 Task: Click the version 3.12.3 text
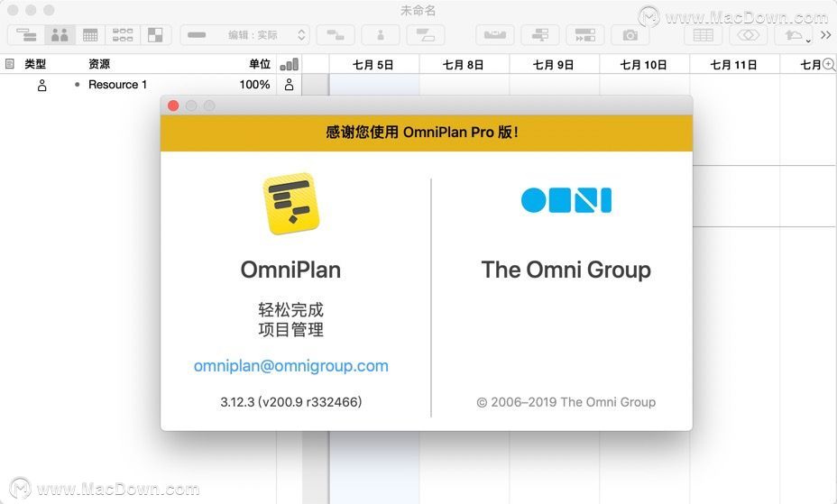(x=291, y=401)
